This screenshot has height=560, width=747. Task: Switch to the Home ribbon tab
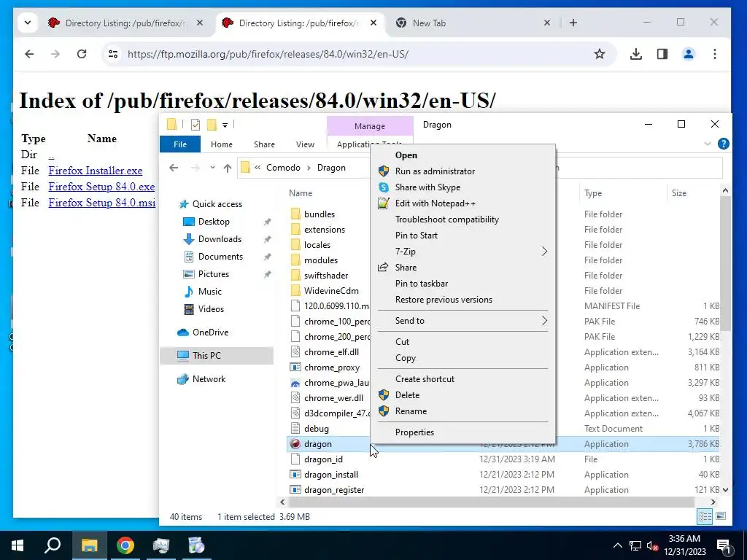(222, 144)
